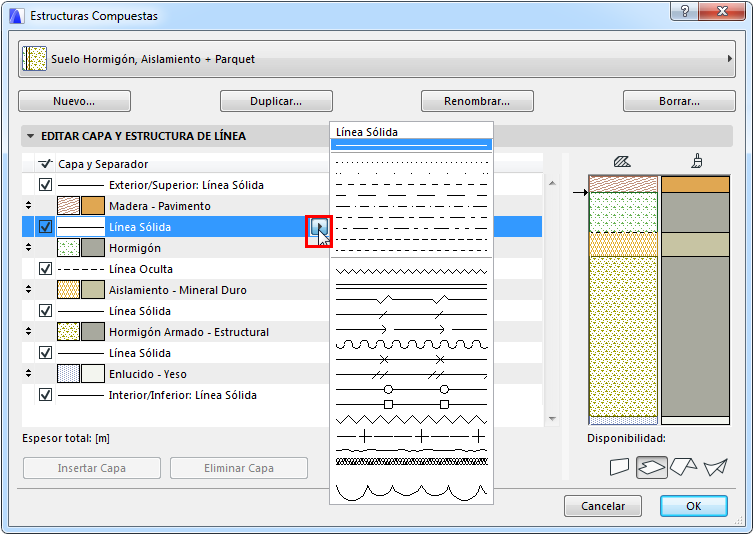
Task: Select the Línea Oculta row text
Action: (x=141, y=269)
